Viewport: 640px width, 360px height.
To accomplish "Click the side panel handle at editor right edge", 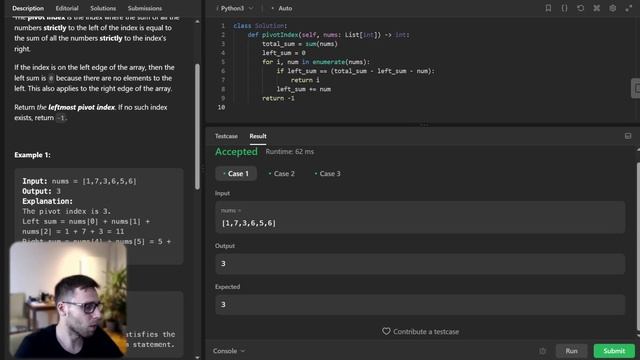I will (636, 88).
